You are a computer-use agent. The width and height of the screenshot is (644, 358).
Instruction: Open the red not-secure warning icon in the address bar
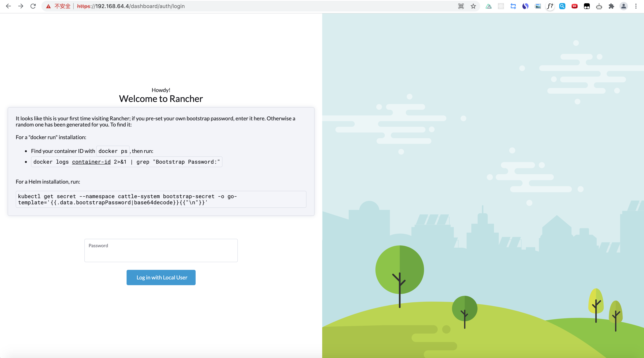coord(49,6)
